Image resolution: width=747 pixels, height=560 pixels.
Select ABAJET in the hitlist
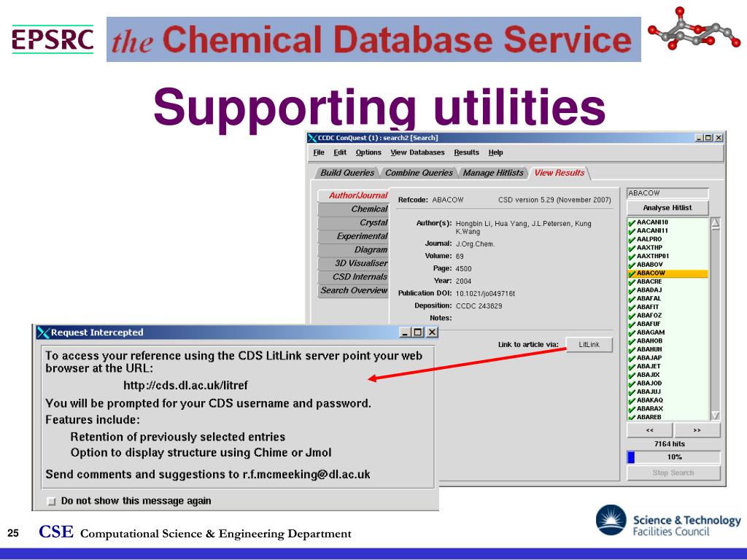(x=649, y=366)
